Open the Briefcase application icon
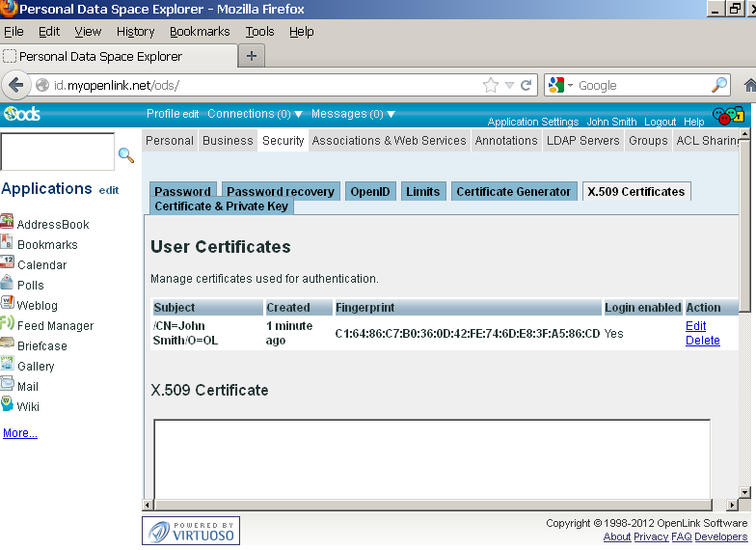This screenshot has height=550, width=756. (8, 344)
